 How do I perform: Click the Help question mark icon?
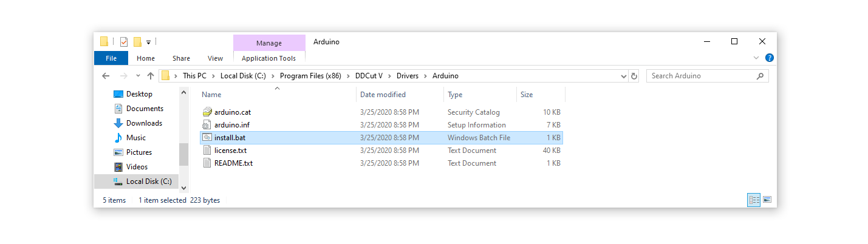tap(769, 58)
